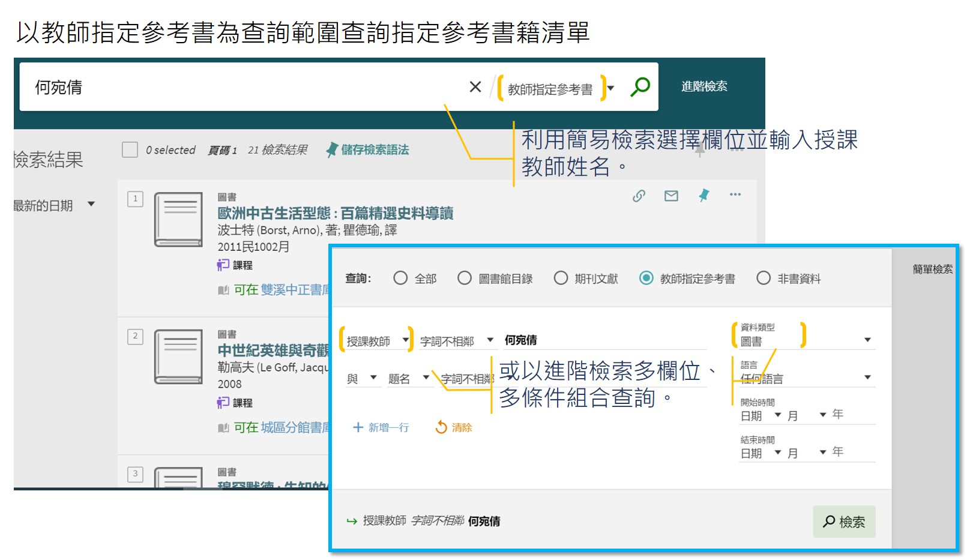This screenshot has height=560, width=967.
Task: Select the 全部 radio button
Action: (400, 278)
